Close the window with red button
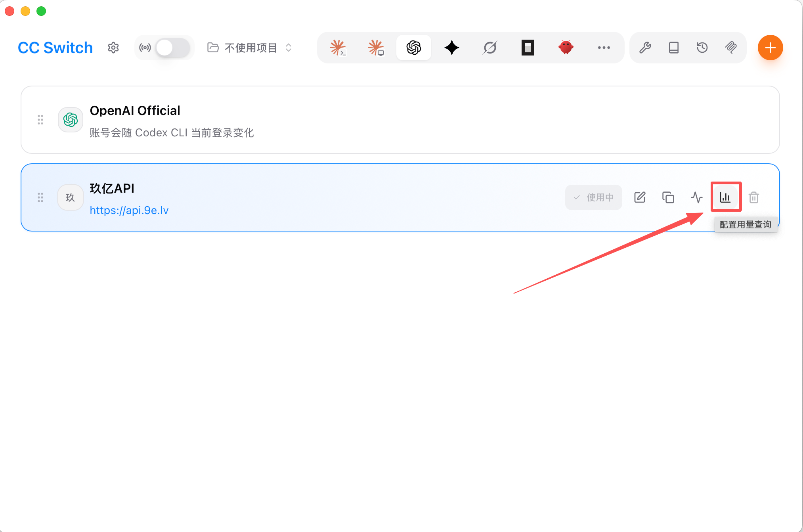 coord(10,11)
